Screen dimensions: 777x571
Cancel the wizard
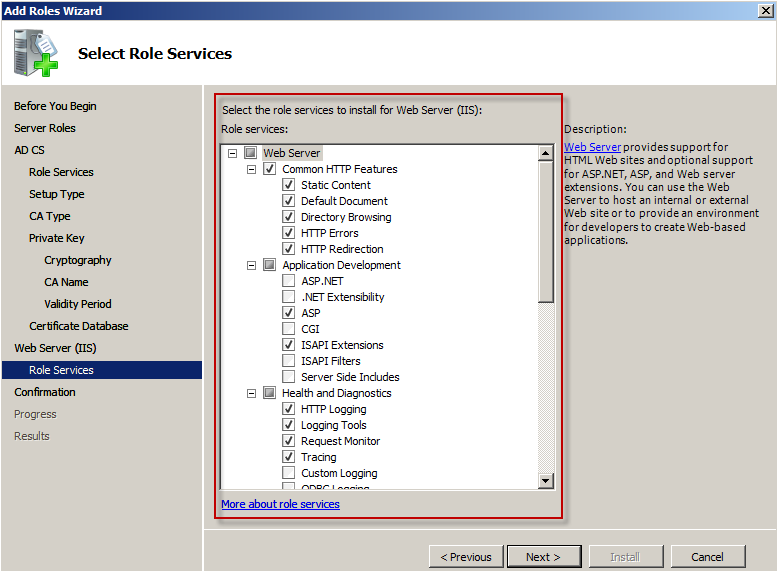(x=707, y=557)
